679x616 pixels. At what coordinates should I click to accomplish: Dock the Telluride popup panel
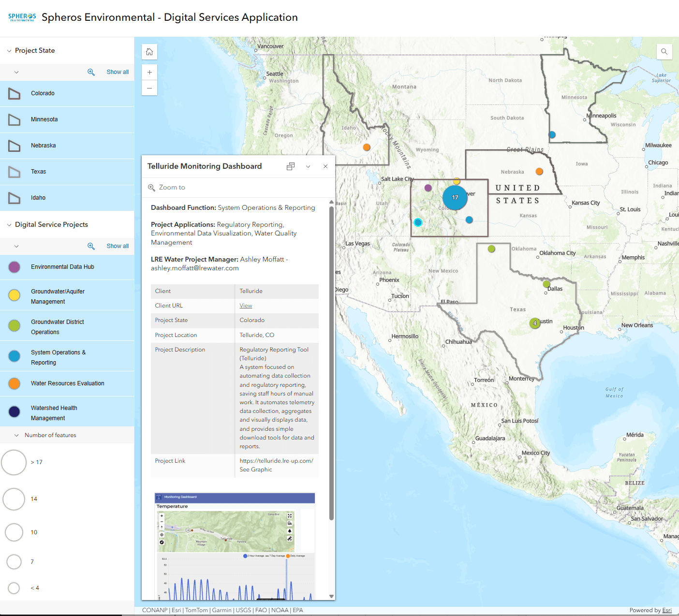(x=291, y=166)
